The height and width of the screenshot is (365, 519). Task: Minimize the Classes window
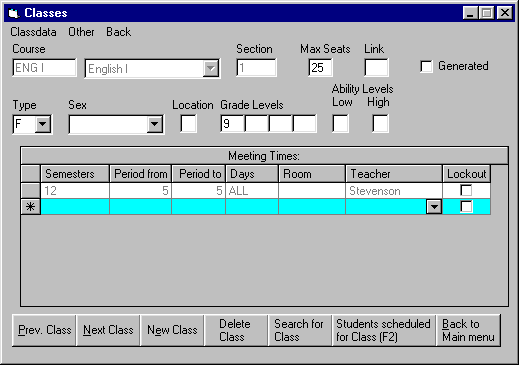click(470, 13)
